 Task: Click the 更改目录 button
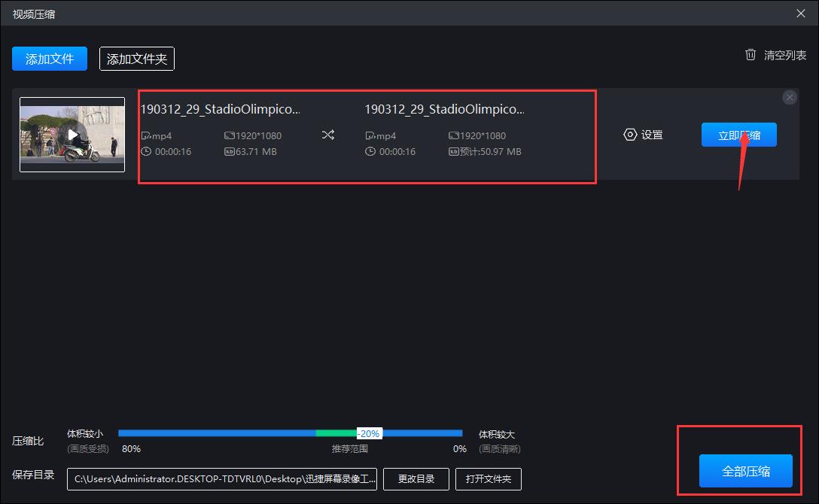(416, 479)
